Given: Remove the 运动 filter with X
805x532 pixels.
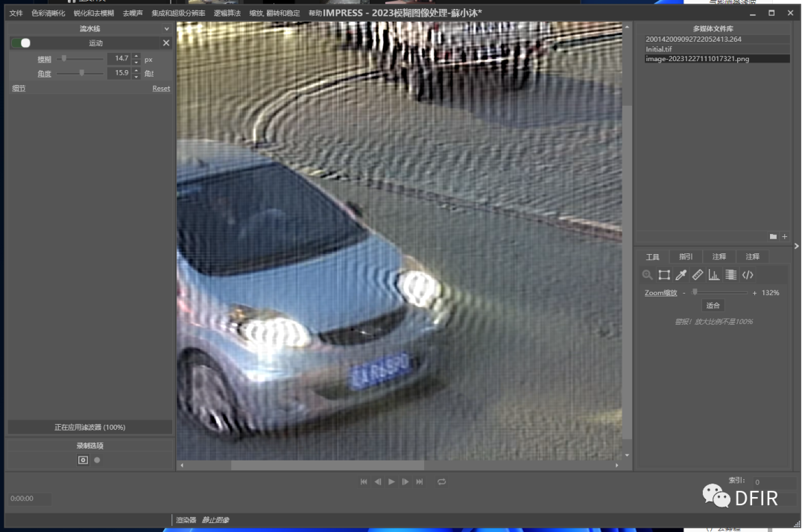Looking at the screenshot, I should click(x=165, y=43).
